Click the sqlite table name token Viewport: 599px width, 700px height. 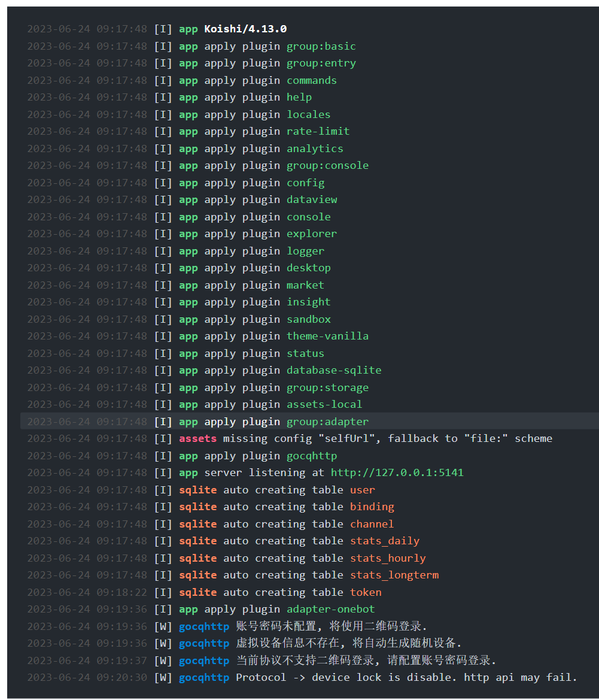[x=366, y=592]
